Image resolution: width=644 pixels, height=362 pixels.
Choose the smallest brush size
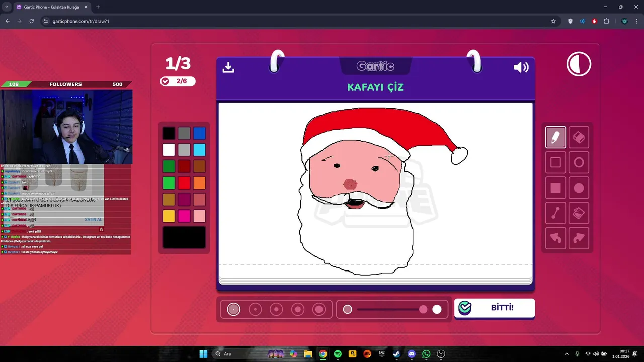[233, 309]
